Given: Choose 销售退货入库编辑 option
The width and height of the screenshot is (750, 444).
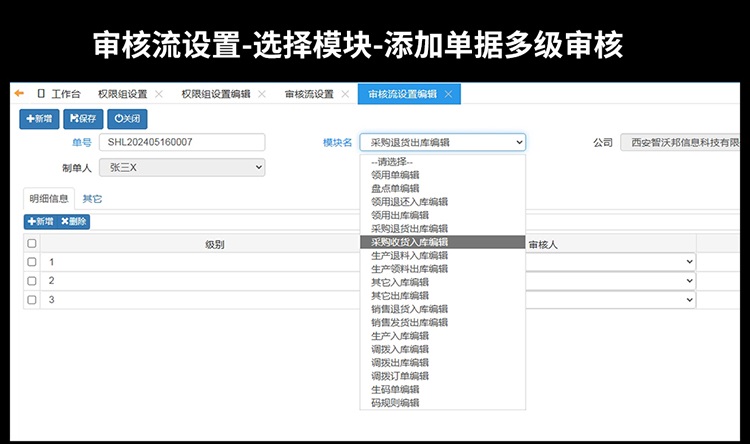Looking at the screenshot, I should (442, 309).
